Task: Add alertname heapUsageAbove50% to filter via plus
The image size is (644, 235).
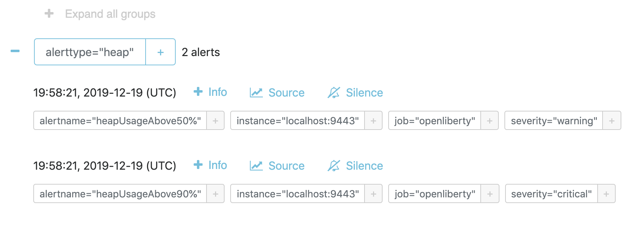Action: pyautogui.click(x=215, y=121)
